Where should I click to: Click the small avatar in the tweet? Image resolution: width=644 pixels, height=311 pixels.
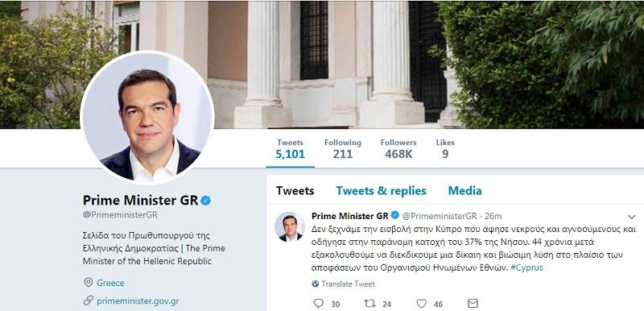pyautogui.click(x=290, y=226)
